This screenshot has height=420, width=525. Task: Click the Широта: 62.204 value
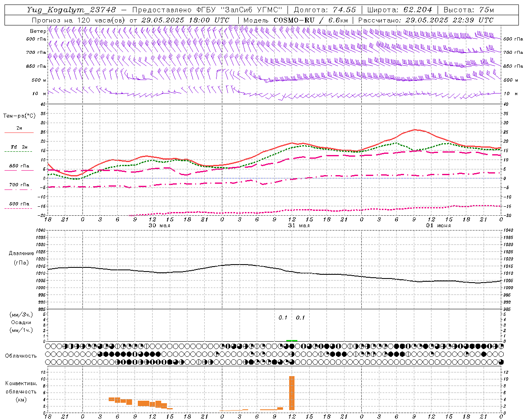tap(400, 10)
